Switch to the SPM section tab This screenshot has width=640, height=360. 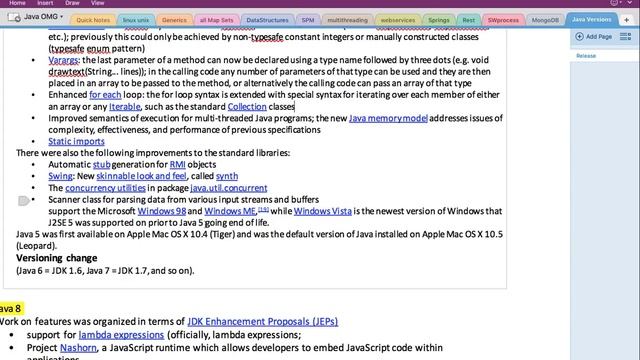pyautogui.click(x=308, y=20)
